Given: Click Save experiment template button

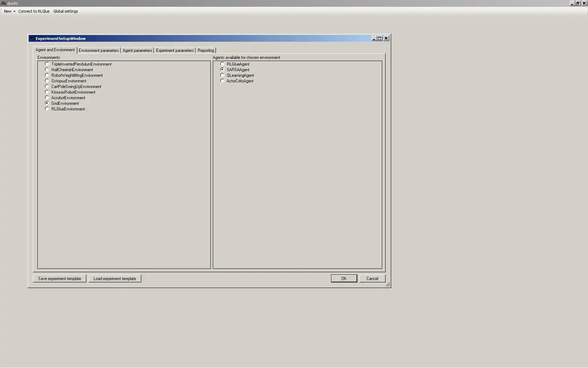Looking at the screenshot, I should [59, 279].
